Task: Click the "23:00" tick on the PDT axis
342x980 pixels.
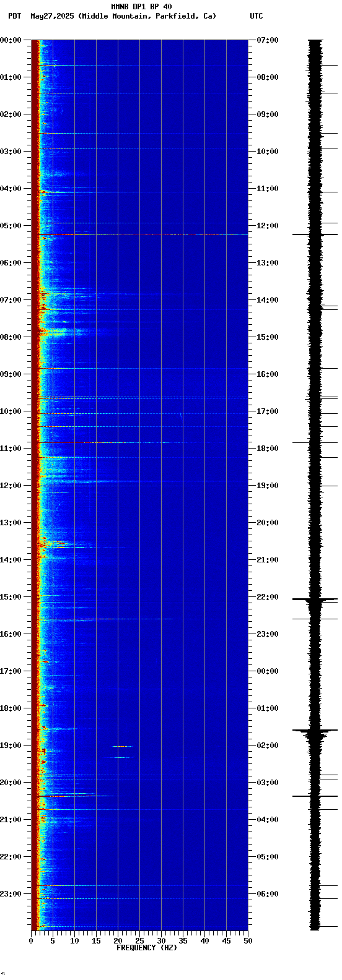Action: tap(11, 894)
